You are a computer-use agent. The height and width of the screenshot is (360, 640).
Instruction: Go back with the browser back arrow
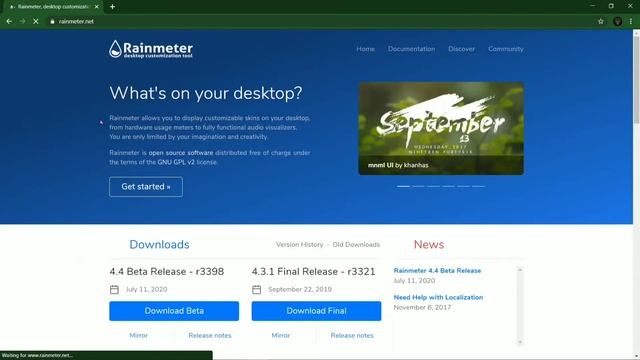[9, 21]
